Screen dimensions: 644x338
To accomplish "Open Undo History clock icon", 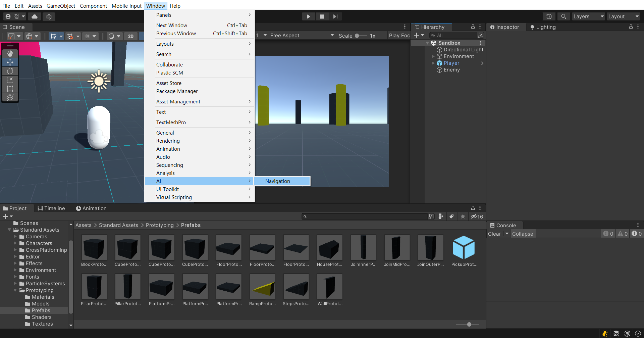I will tap(549, 16).
